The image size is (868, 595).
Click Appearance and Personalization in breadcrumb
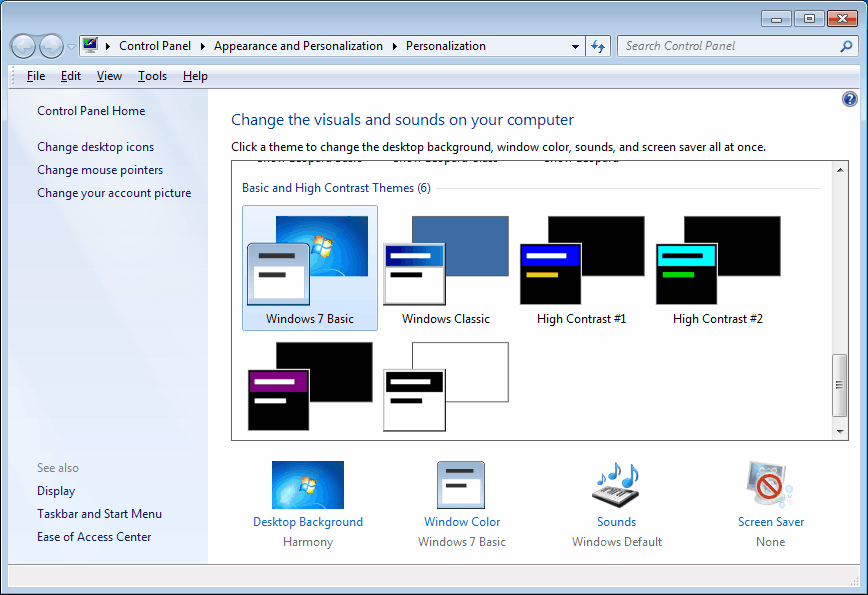(x=298, y=46)
